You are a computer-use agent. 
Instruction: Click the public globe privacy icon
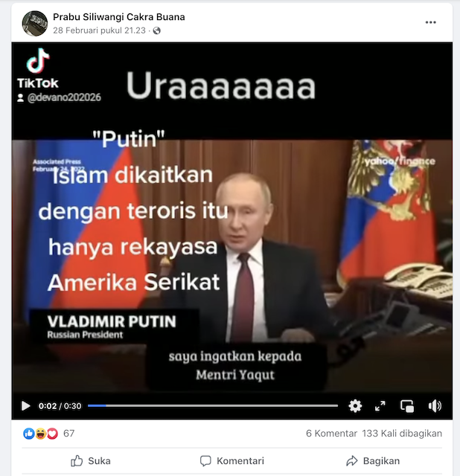(x=157, y=30)
